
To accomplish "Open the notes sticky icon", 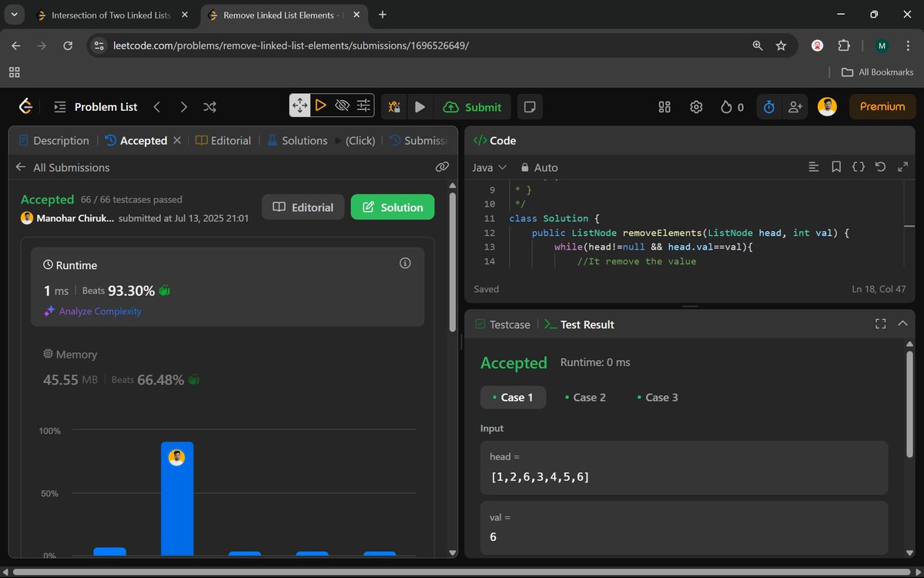I will pyautogui.click(x=529, y=107).
